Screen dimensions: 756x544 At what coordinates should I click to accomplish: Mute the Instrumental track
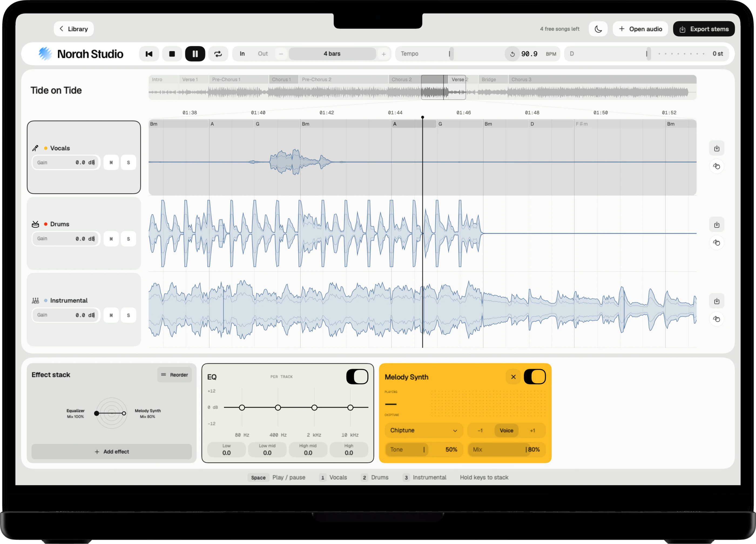111,315
